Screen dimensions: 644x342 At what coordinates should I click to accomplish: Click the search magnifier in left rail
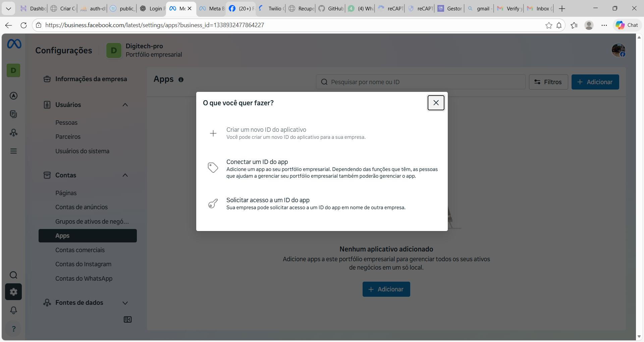click(x=13, y=275)
